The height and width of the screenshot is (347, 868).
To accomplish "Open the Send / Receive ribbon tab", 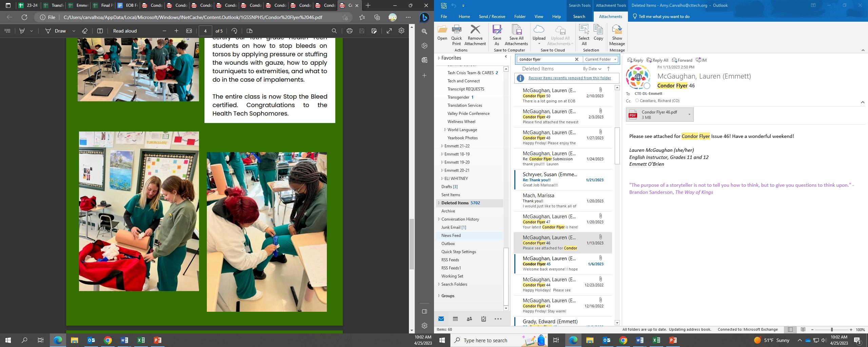I will pos(492,16).
